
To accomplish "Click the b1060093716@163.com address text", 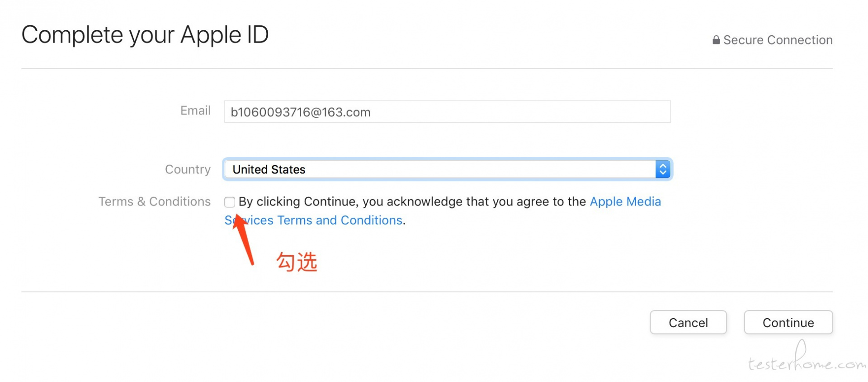I will click(301, 112).
